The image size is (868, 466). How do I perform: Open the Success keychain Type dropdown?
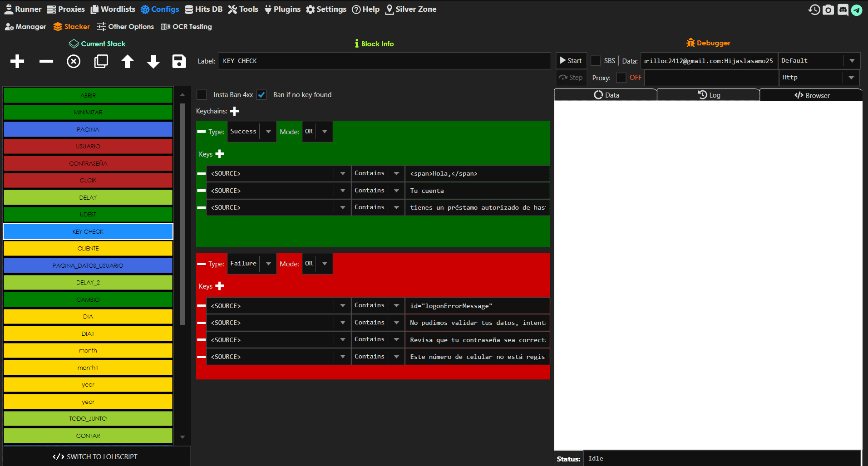252,132
